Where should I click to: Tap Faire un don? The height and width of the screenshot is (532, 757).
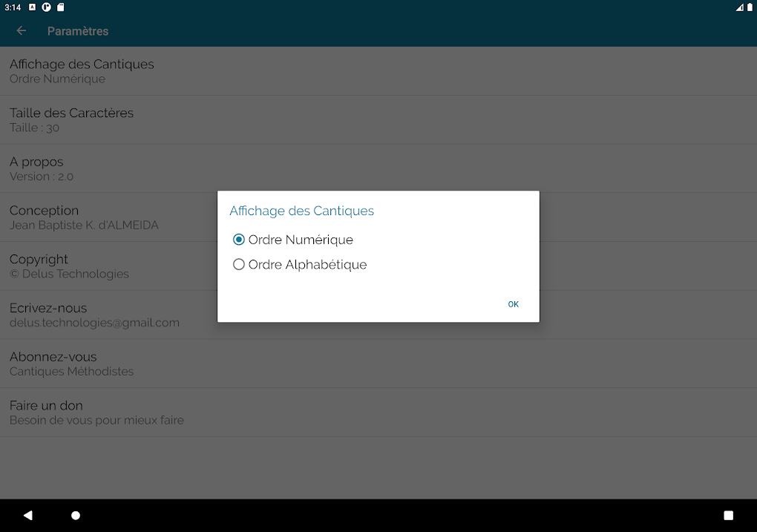pyautogui.click(x=96, y=413)
